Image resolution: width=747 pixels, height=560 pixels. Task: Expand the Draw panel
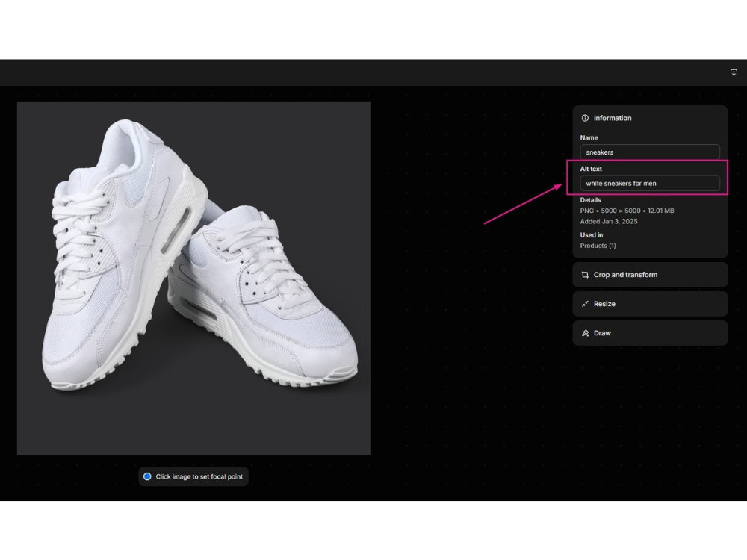click(x=650, y=333)
